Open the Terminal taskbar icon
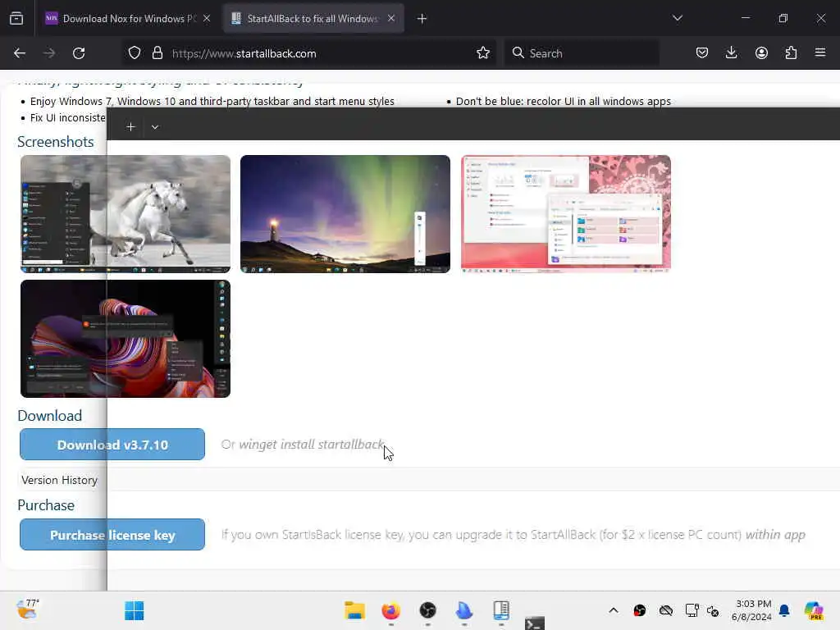 (x=534, y=623)
